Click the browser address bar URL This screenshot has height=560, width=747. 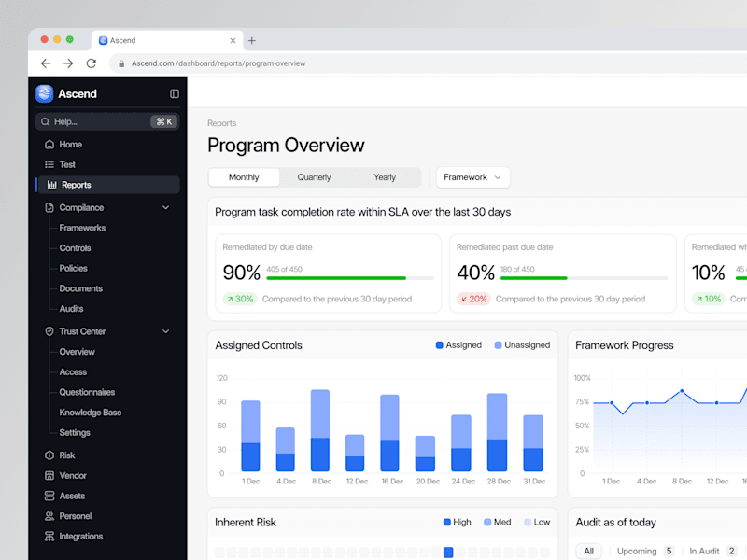click(218, 63)
